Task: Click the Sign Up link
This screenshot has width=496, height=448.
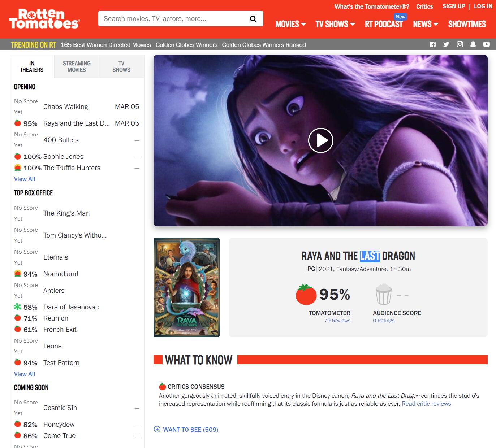Action: click(x=454, y=6)
